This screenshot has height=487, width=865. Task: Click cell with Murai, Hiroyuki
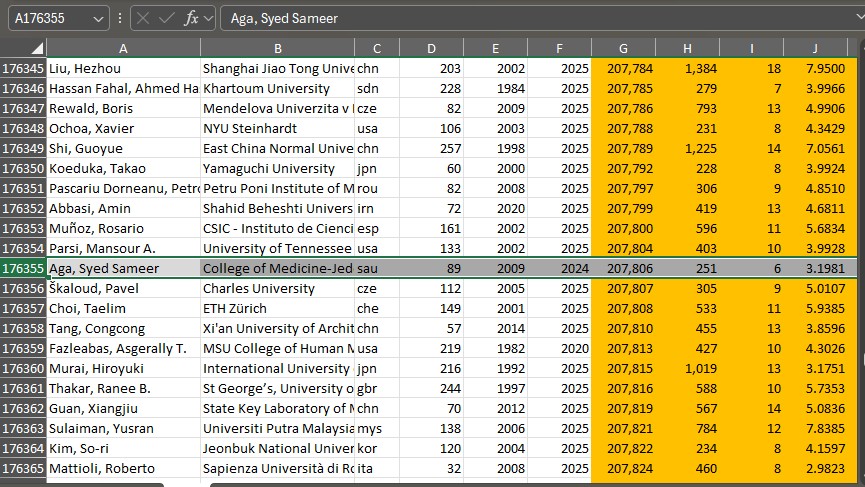point(124,368)
